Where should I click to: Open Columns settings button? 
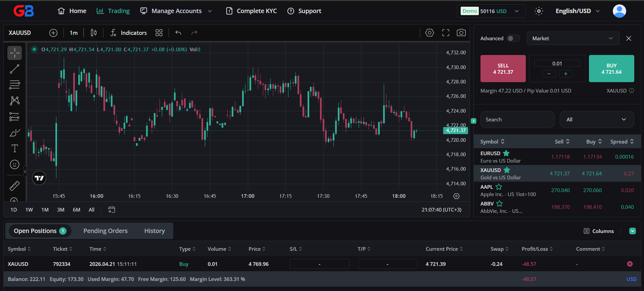click(599, 231)
